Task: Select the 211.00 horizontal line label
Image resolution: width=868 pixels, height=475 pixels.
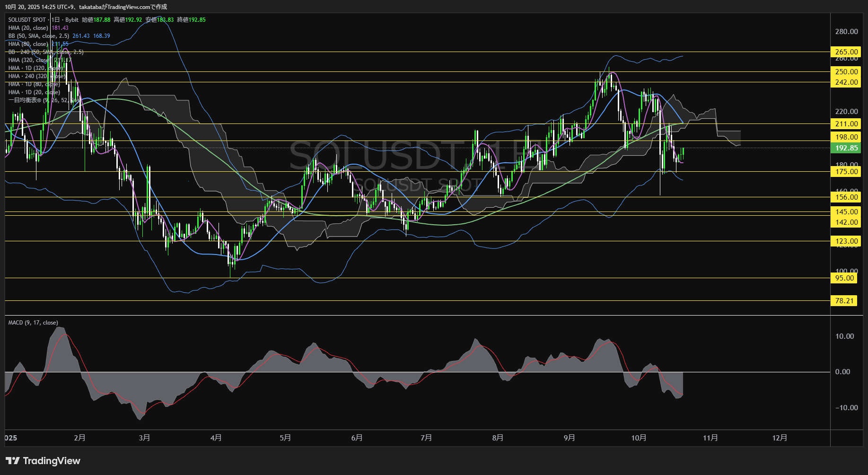Action: click(x=846, y=124)
